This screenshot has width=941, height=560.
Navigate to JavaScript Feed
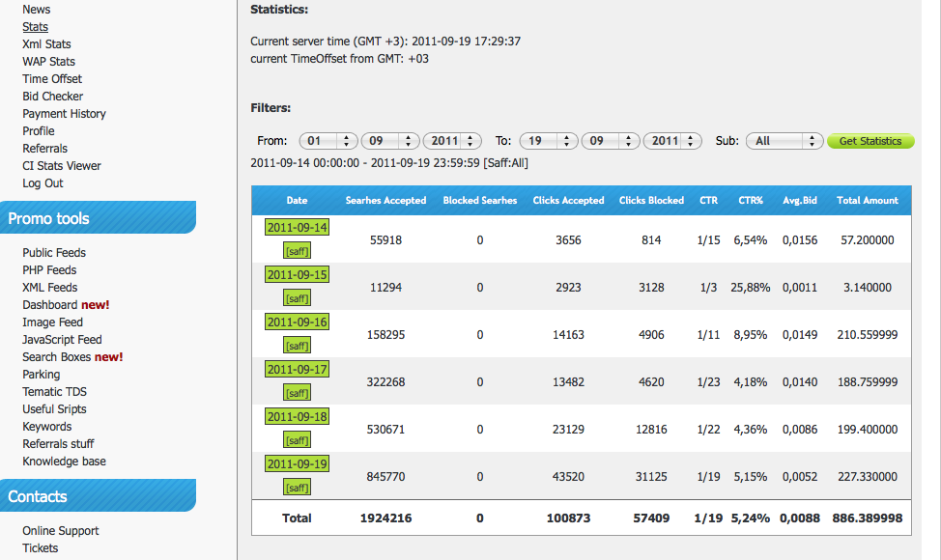pos(62,340)
